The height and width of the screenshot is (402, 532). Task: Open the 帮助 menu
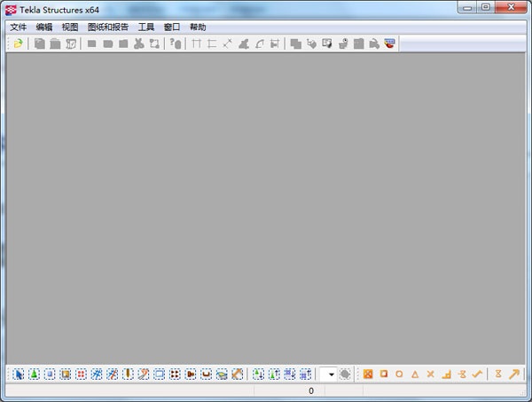click(197, 28)
